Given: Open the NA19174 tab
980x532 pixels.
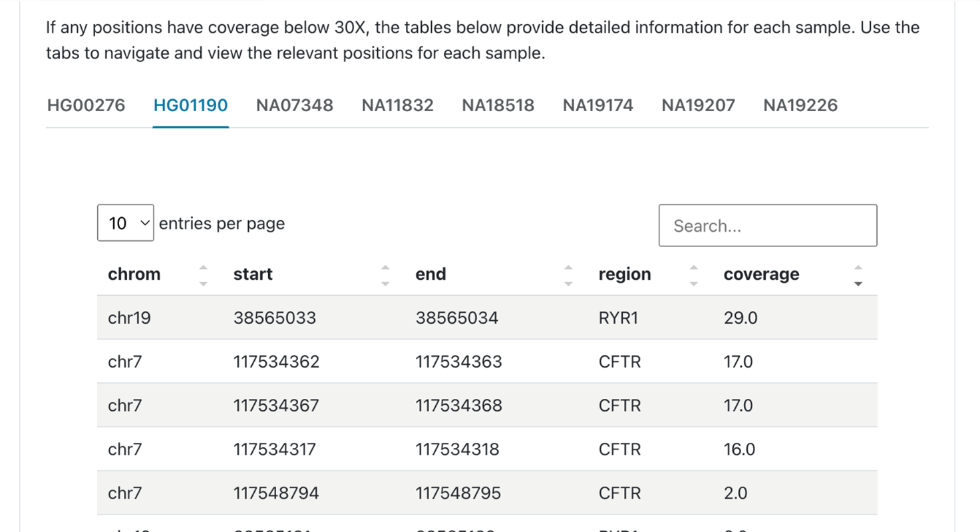Looking at the screenshot, I should click(598, 105).
